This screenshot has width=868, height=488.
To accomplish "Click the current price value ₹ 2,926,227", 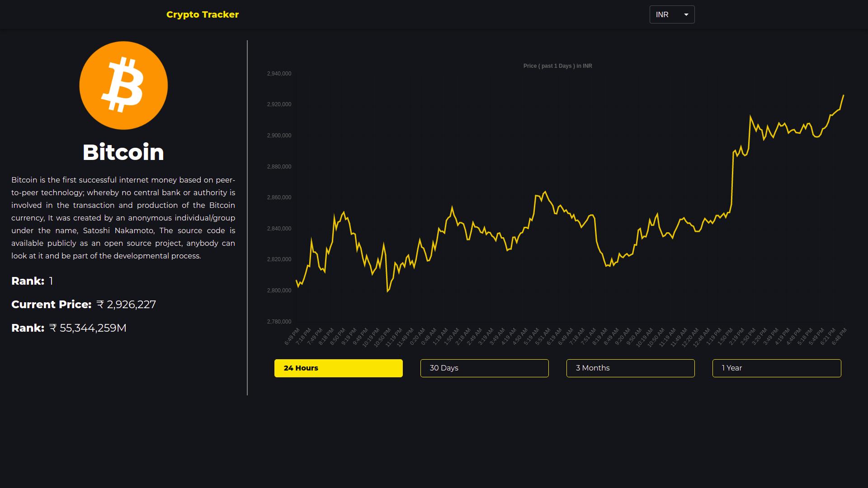I will click(x=126, y=305).
